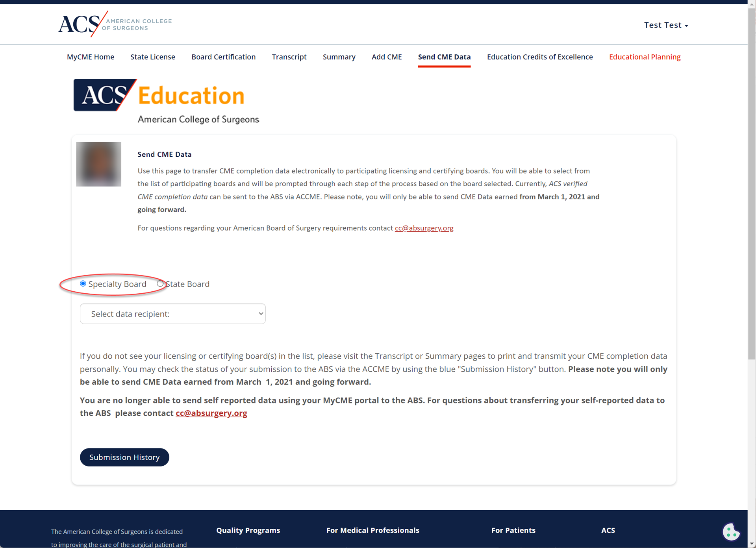
Task: Select the State Board radio button
Action: point(160,283)
